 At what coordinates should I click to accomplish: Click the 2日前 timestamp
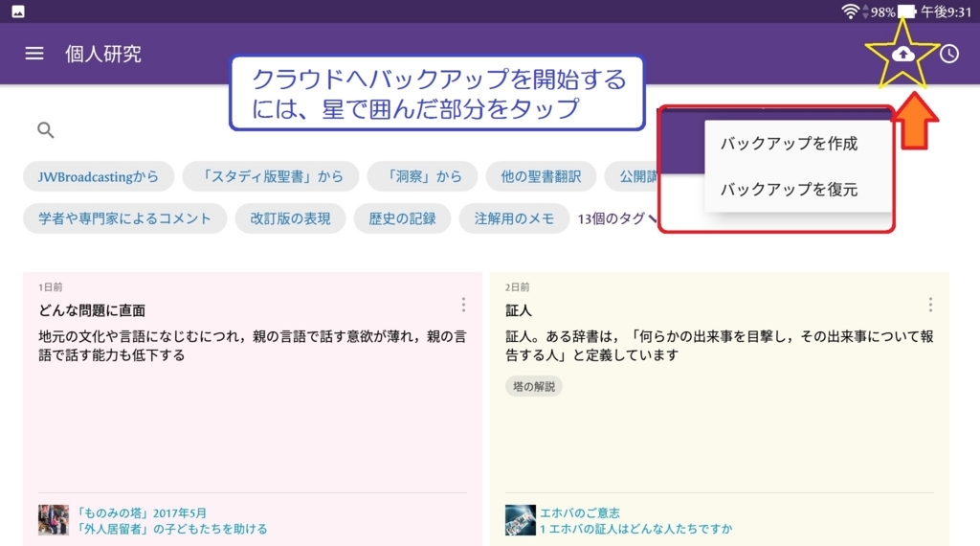click(517, 287)
